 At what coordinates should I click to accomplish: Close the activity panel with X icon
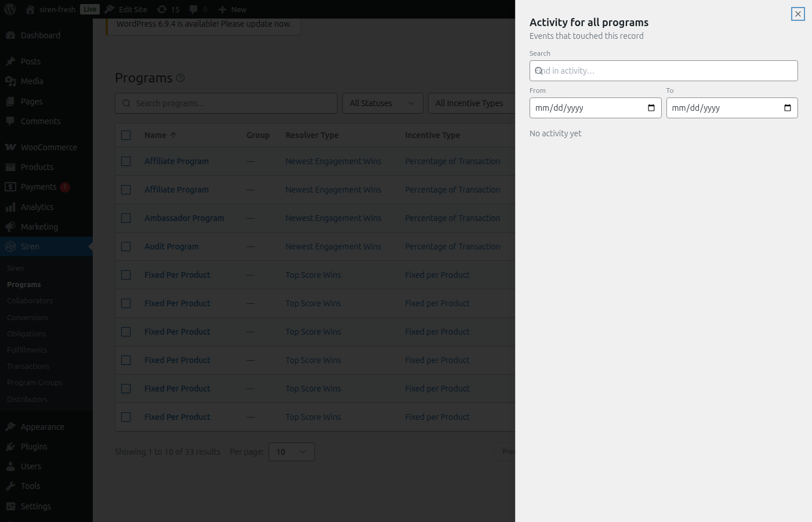tap(797, 14)
